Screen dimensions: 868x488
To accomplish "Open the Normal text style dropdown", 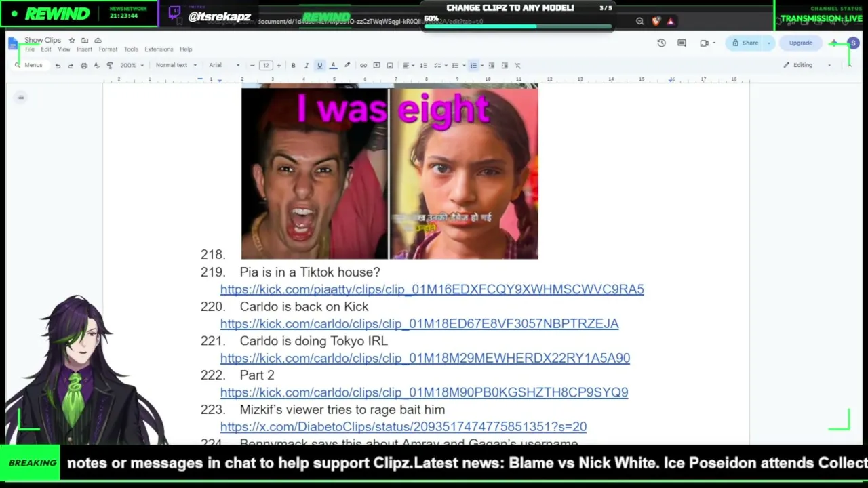I will click(176, 66).
